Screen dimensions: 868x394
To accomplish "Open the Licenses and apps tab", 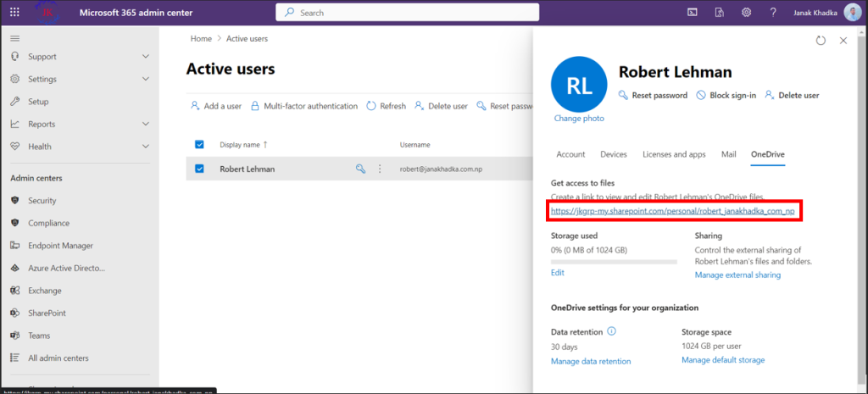I will pos(674,154).
